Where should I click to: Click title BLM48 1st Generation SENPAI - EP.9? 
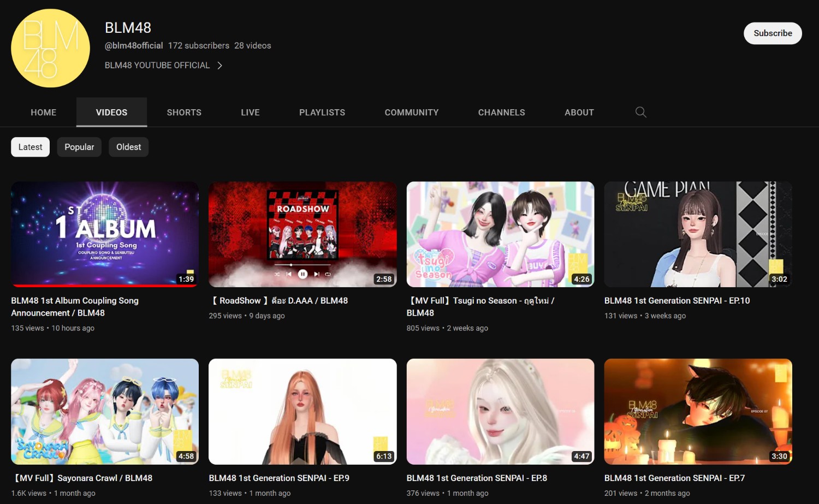point(279,478)
